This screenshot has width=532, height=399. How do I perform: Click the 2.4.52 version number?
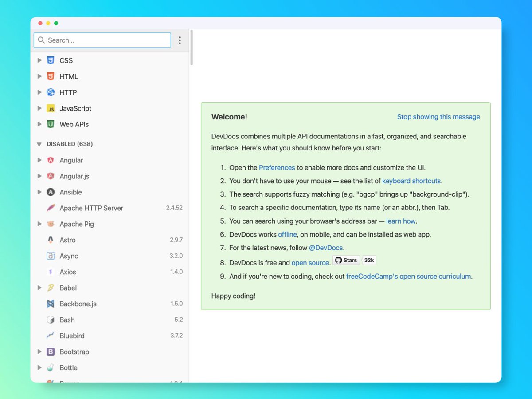point(174,208)
